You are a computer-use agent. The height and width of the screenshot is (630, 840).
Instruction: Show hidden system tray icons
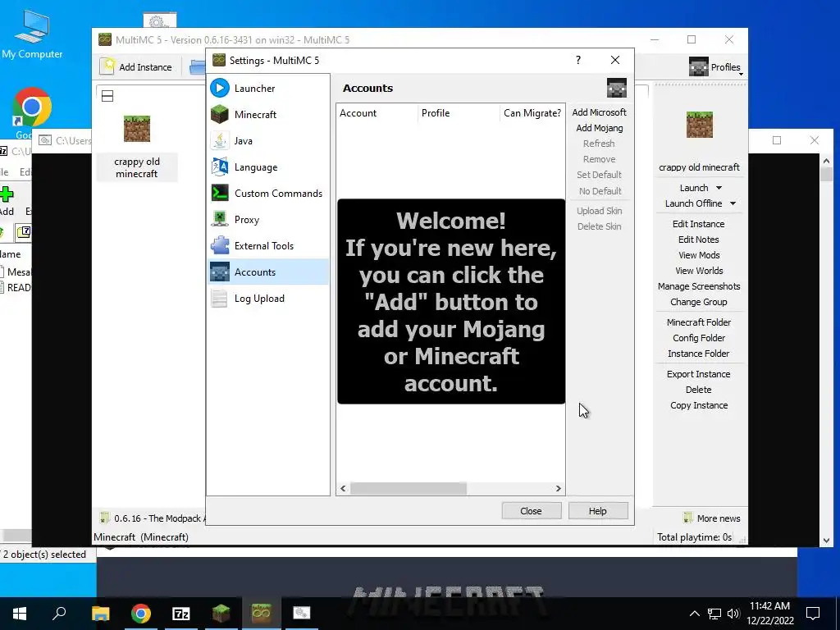tap(694, 614)
